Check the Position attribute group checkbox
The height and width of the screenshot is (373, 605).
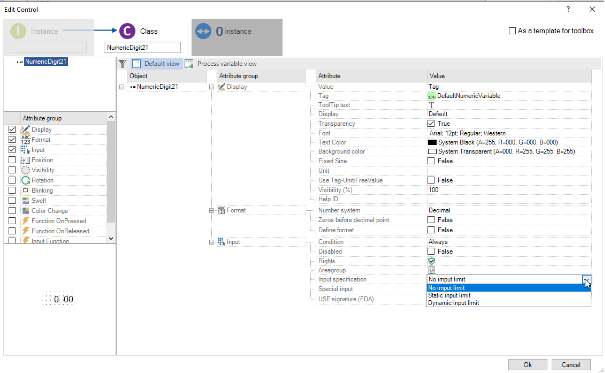pos(12,160)
